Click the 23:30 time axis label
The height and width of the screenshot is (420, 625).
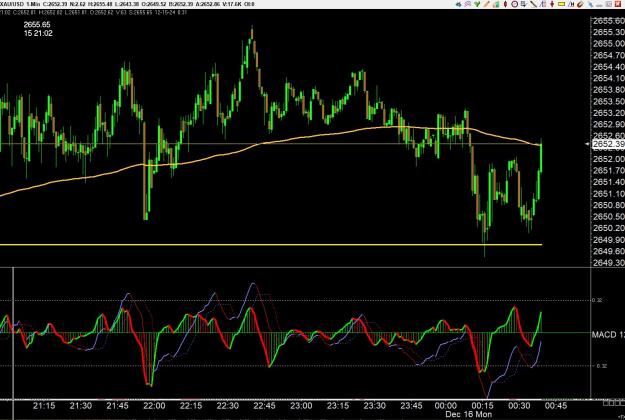[375, 406]
